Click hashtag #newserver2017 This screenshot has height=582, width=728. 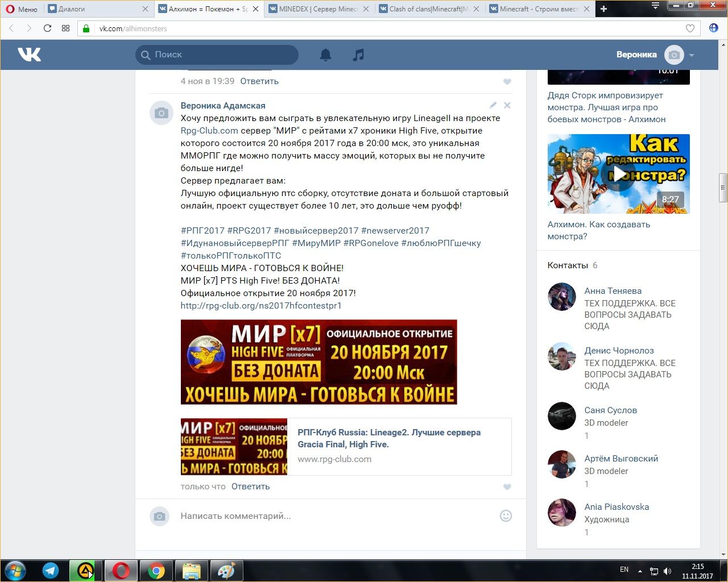(395, 231)
